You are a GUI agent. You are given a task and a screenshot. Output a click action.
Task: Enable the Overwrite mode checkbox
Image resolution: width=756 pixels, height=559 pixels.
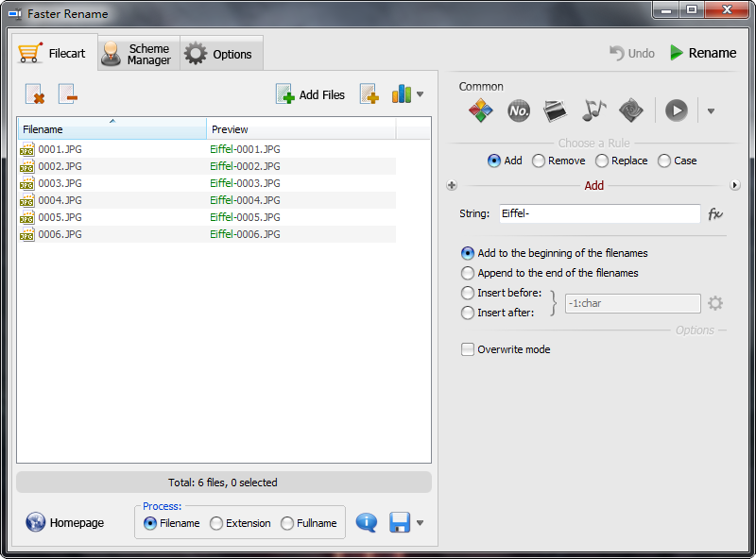(468, 349)
